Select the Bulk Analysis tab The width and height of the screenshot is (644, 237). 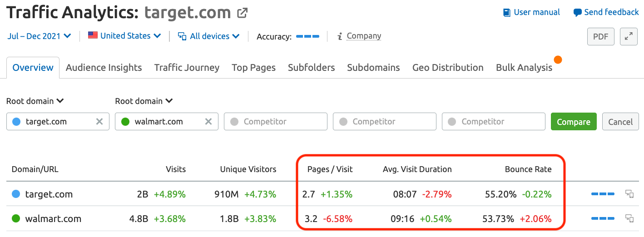tap(524, 68)
